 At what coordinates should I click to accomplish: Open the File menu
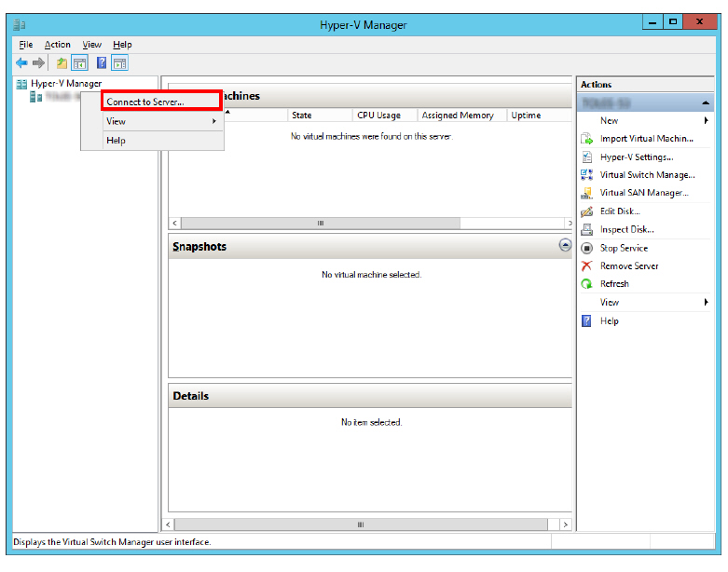(x=25, y=45)
